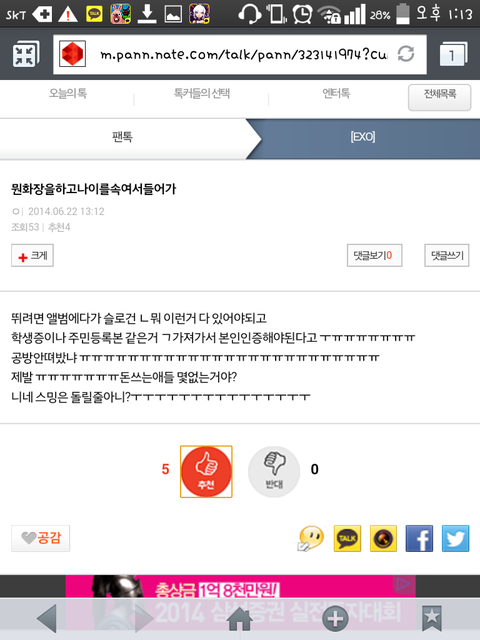Share via KakaoTalk yellow icon
This screenshot has height=640, width=480.
click(347, 538)
